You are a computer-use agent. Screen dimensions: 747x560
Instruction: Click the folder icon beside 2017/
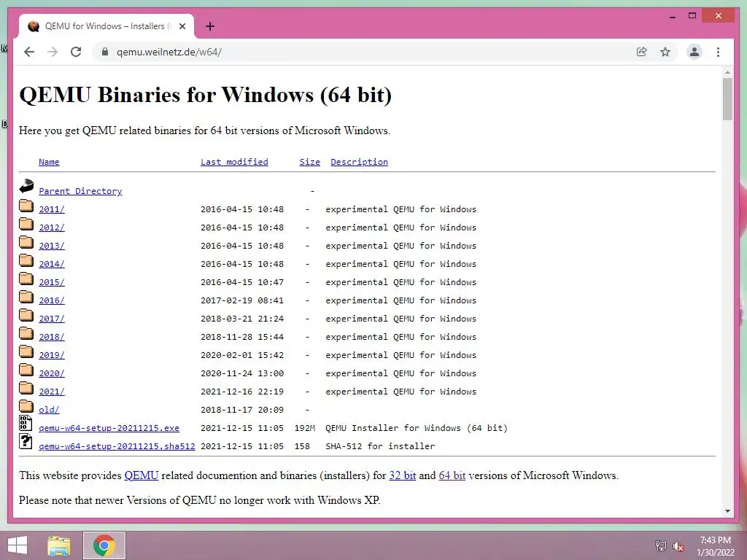pos(26,315)
